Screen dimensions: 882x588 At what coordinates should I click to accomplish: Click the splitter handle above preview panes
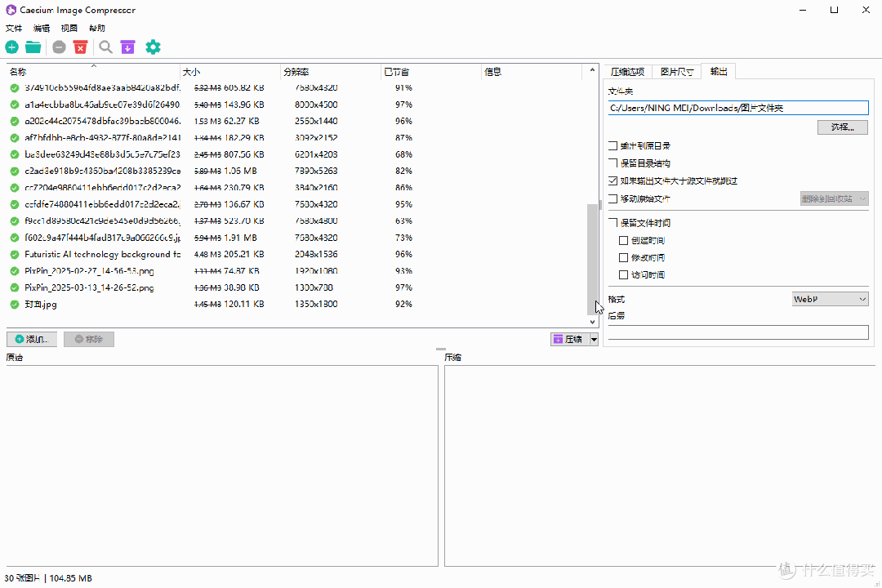coord(441,350)
